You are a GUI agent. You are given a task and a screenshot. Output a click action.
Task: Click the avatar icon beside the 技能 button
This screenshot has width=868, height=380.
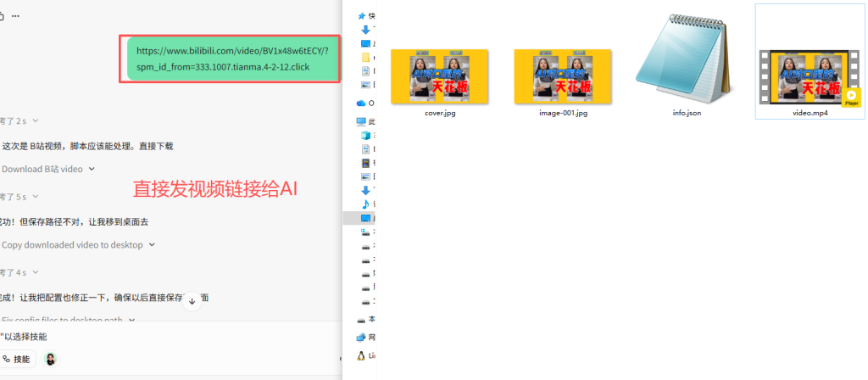[50, 359]
